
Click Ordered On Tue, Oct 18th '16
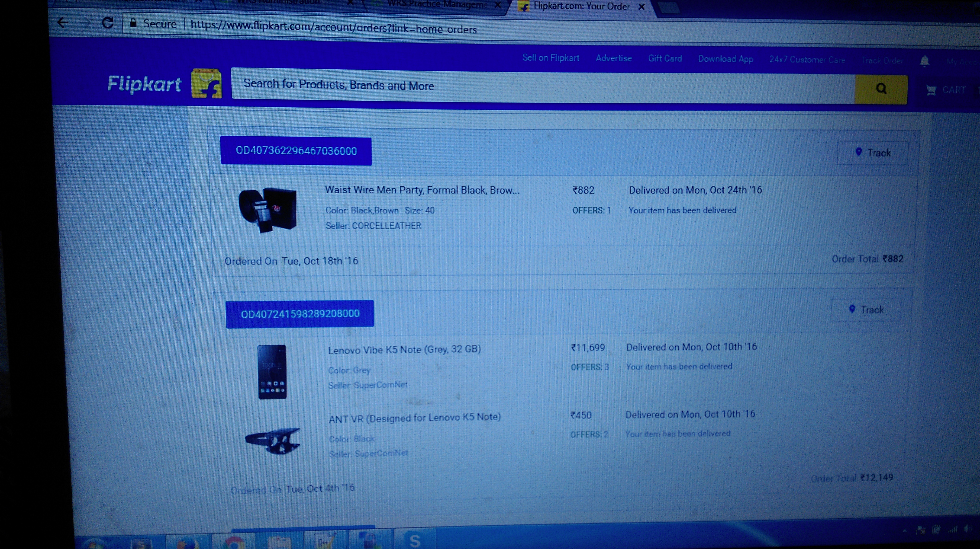click(291, 261)
